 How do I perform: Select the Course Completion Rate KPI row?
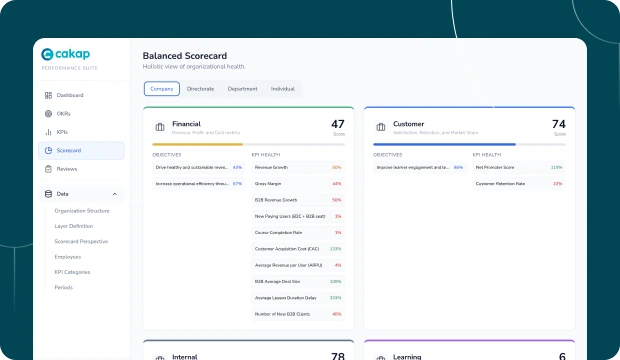(298, 233)
